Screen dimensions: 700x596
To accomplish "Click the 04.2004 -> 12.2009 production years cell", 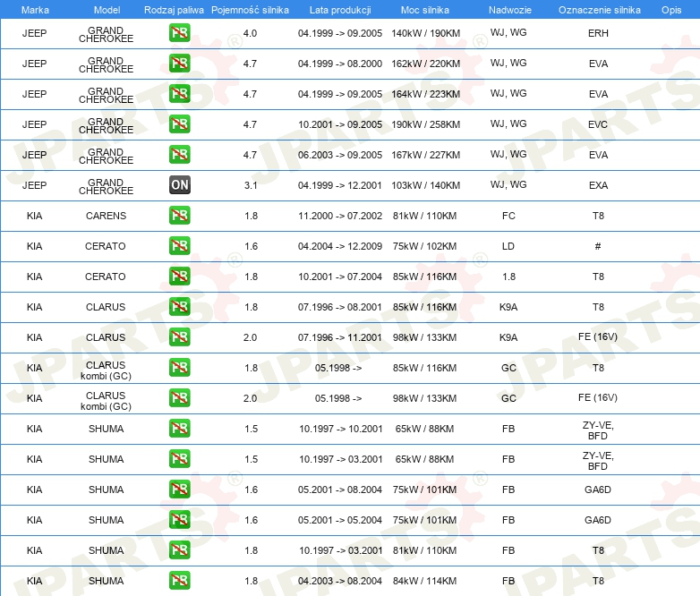I will click(x=340, y=246).
